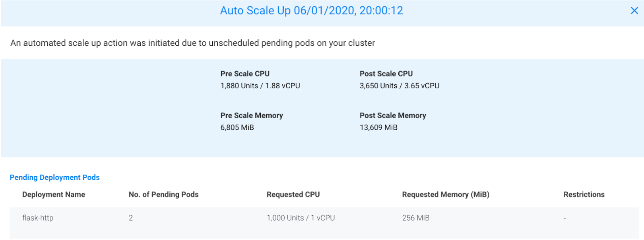The height and width of the screenshot is (240, 644).
Task: Click the Auto Scale Up title text
Action: point(311,11)
